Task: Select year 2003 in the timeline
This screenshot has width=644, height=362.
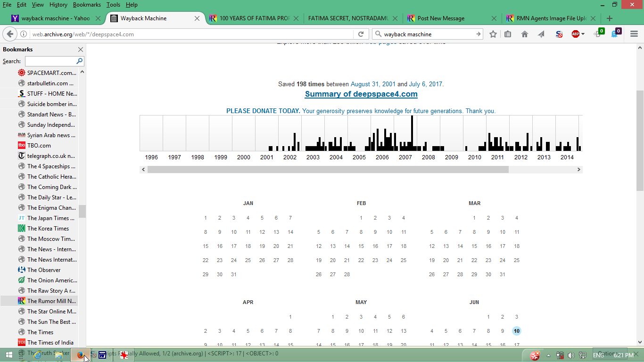Action: click(x=313, y=157)
